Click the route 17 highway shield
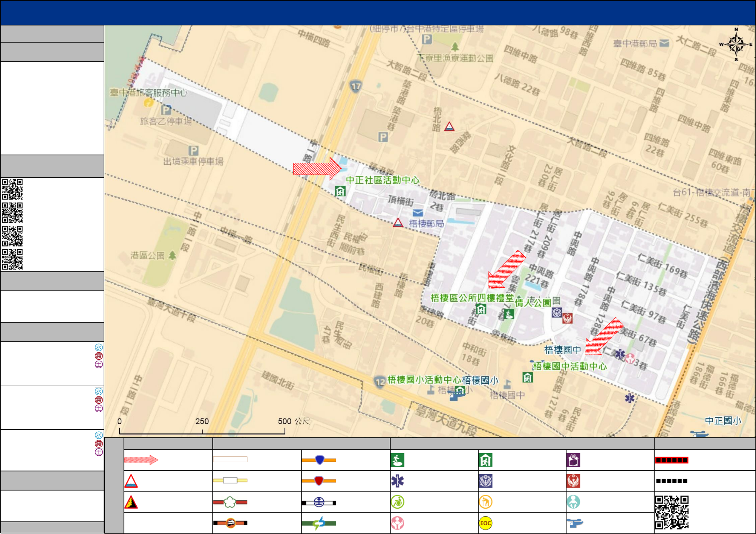This screenshot has width=756, height=534. click(x=356, y=87)
